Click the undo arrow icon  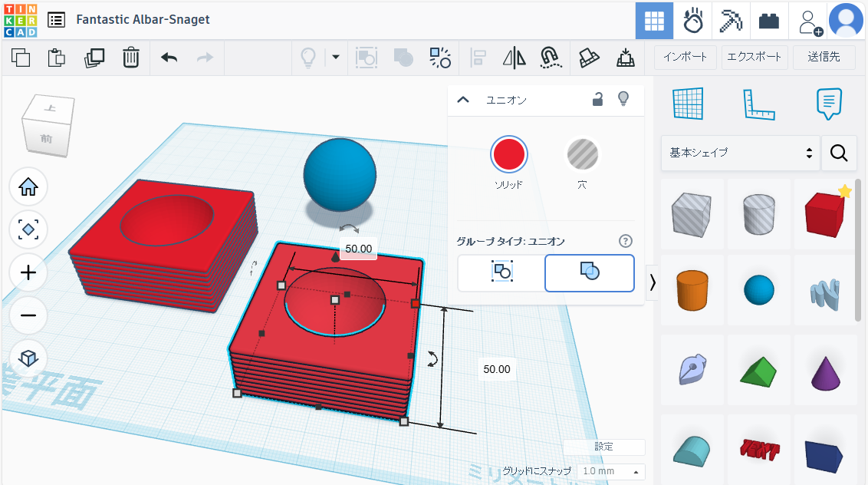coord(169,58)
